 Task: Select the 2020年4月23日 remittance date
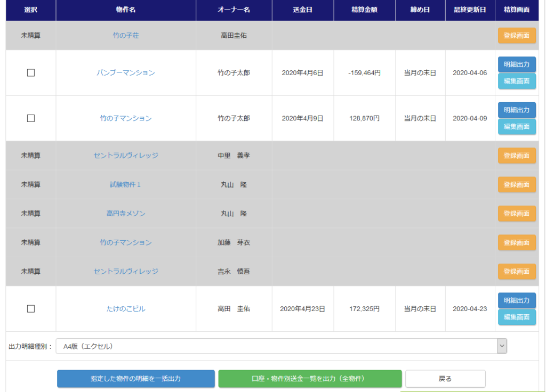[x=303, y=309]
